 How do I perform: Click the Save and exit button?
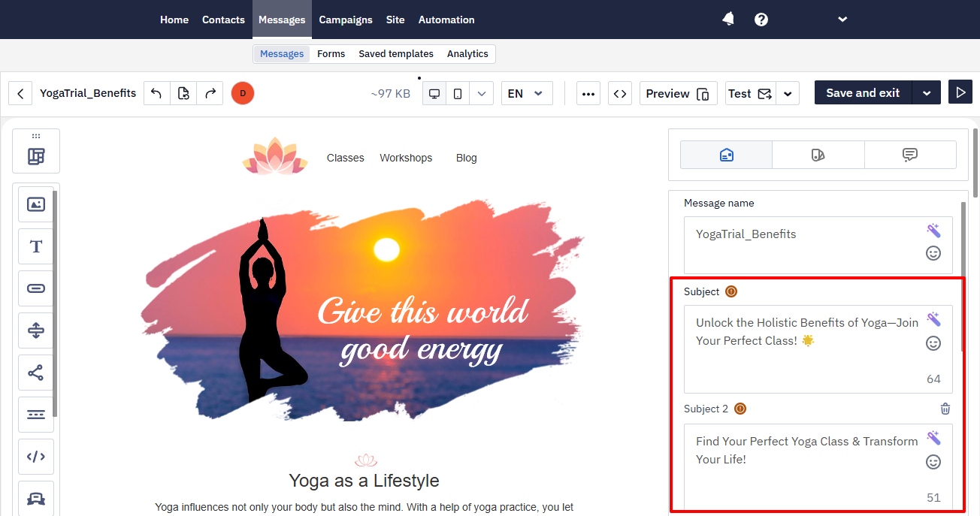(863, 93)
